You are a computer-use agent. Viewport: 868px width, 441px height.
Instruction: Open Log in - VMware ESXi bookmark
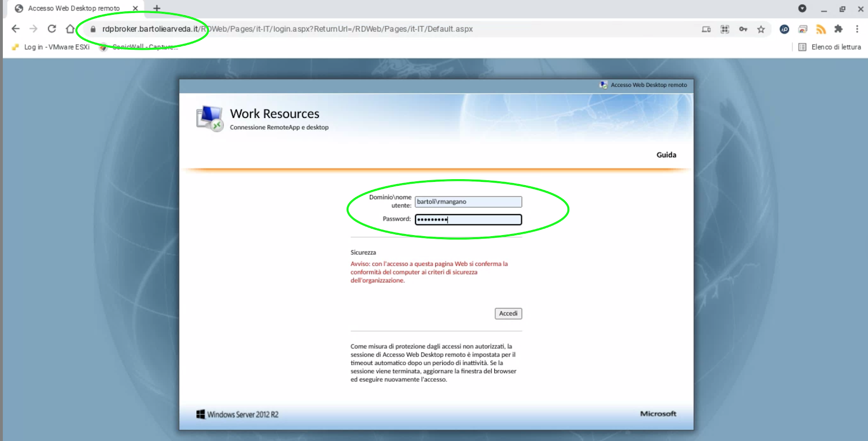pos(51,47)
